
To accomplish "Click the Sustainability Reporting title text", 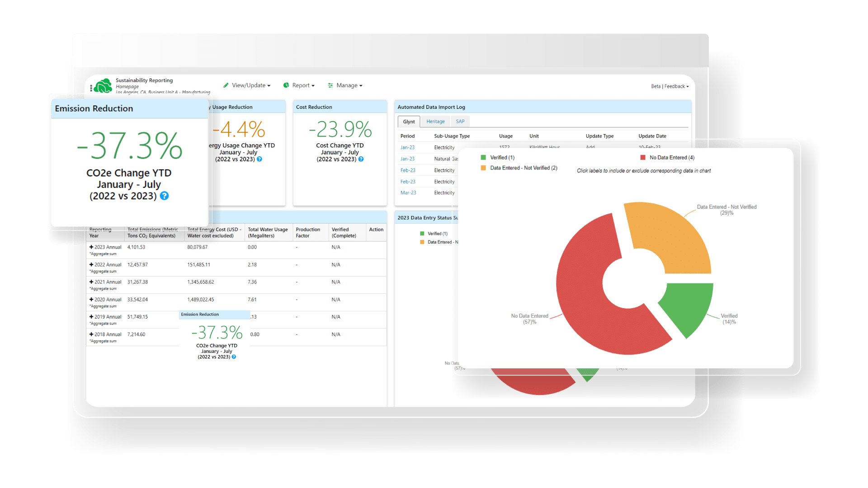I will 144,80.
